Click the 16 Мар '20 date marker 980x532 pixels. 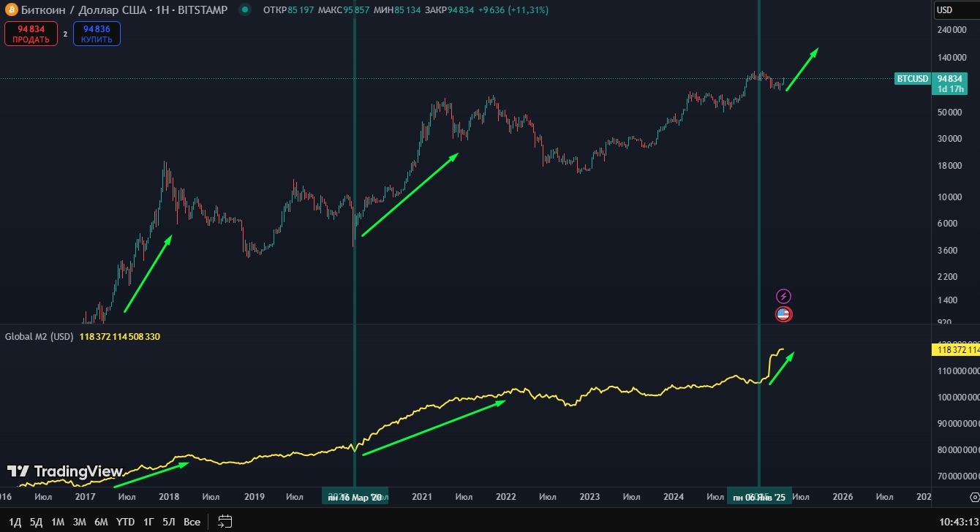click(355, 497)
